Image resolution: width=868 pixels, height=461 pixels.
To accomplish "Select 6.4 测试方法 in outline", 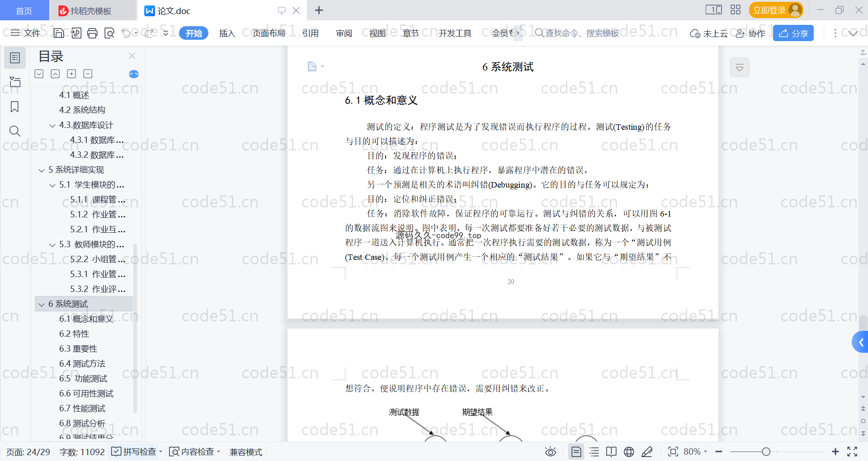I will pos(82,363).
